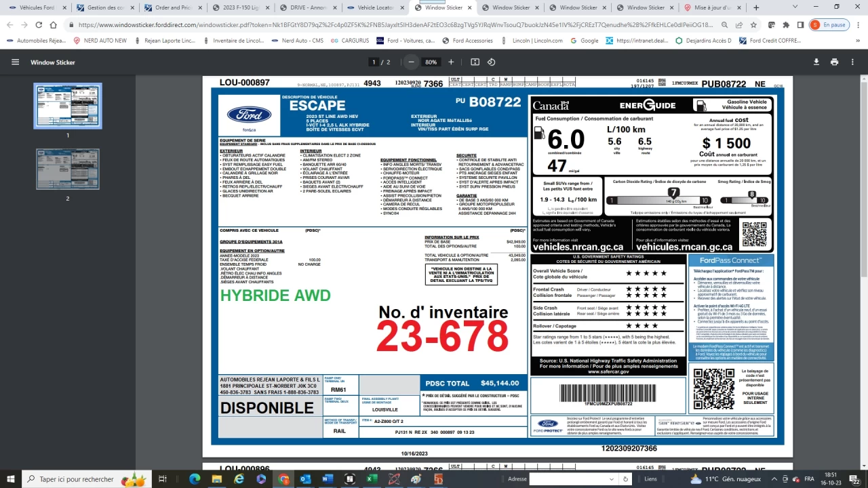Open the browser home page

[x=54, y=25]
